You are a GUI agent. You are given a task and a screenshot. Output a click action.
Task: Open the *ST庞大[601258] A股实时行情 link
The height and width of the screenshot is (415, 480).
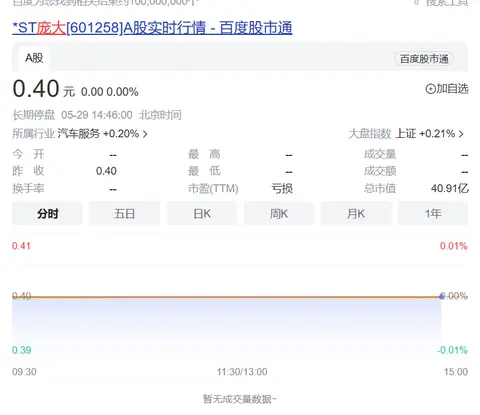point(152,28)
